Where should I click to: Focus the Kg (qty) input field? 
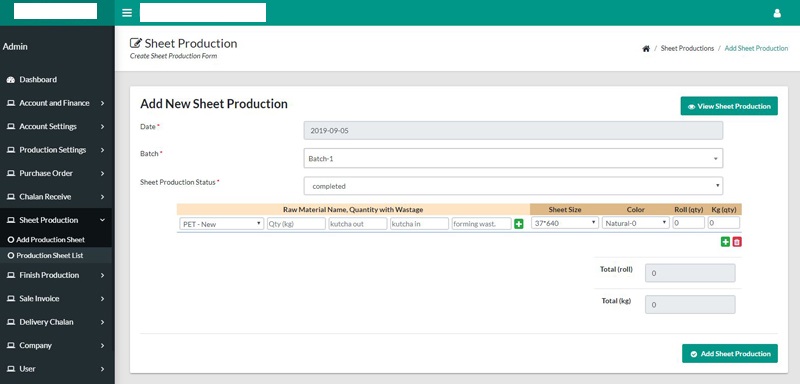click(723, 223)
